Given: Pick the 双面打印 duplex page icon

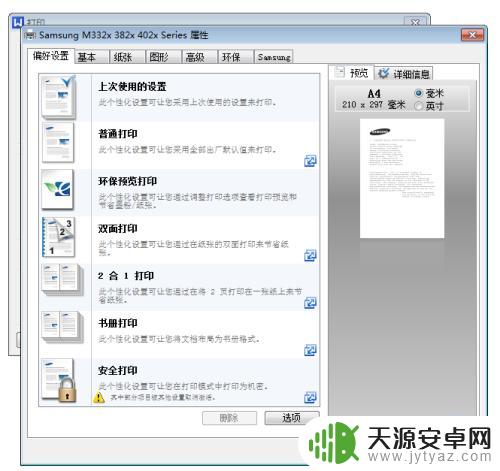Looking at the screenshot, I should 59,237.
